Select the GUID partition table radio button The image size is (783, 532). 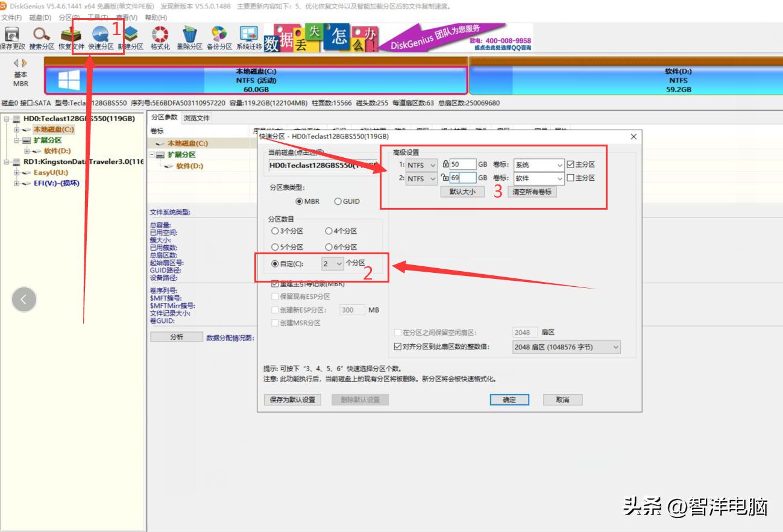click(x=337, y=201)
